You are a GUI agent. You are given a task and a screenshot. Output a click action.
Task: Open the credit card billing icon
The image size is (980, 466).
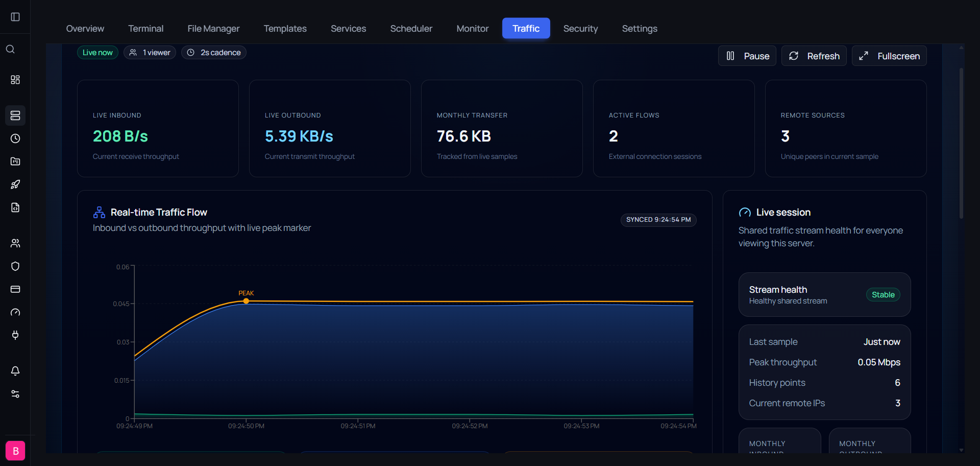click(15, 289)
